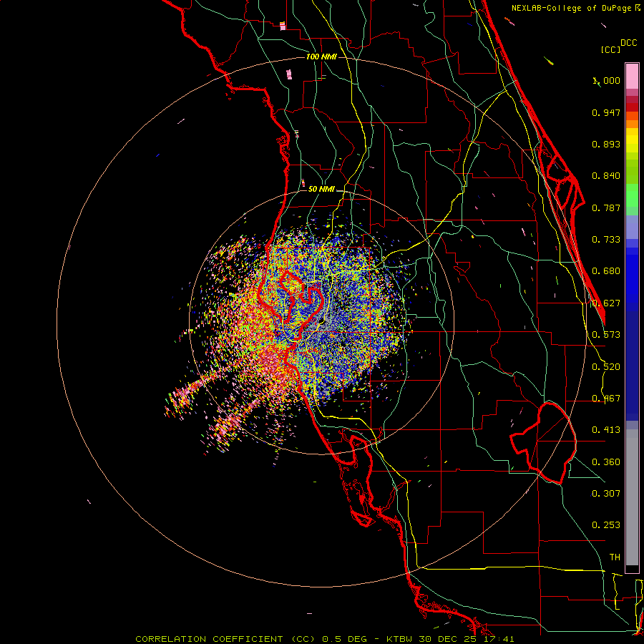Select the 0.893 scale value
The image size is (644, 644).
pos(606,144)
